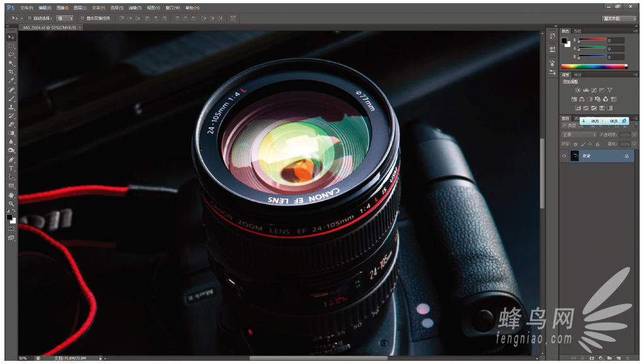Select the Horizontal Type tool

click(11, 168)
